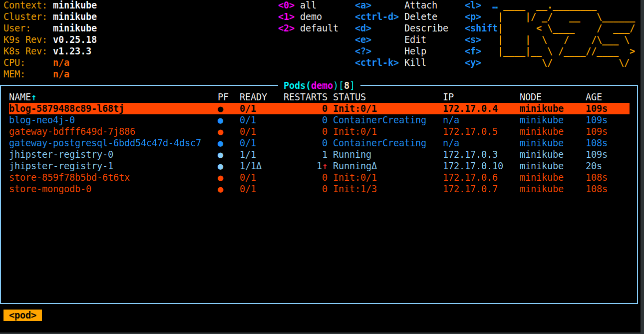Screen dimensions: 644x334
Task: Click the STATUS column header
Action: coord(349,97)
